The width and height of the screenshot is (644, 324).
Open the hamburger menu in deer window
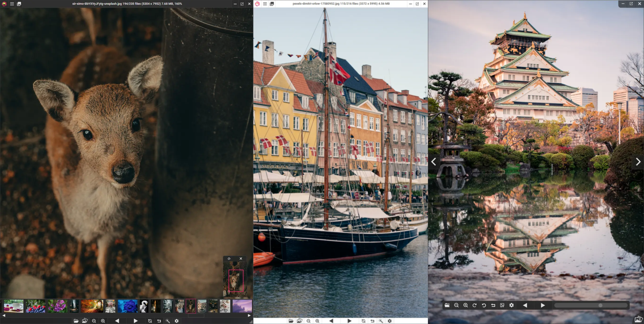coord(12,4)
